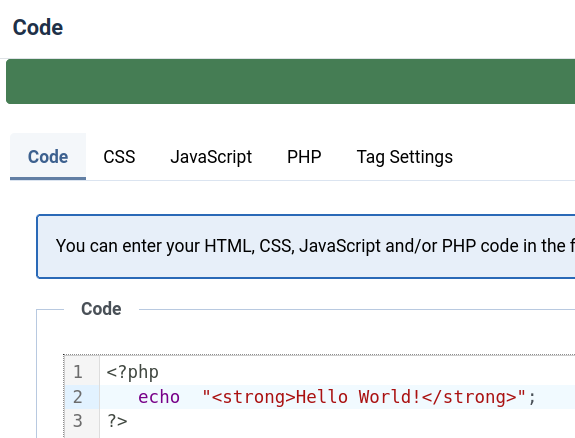Click the 'Code' fieldset legend
Image resolution: width=575 pixels, height=438 pixels.
click(101, 309)
